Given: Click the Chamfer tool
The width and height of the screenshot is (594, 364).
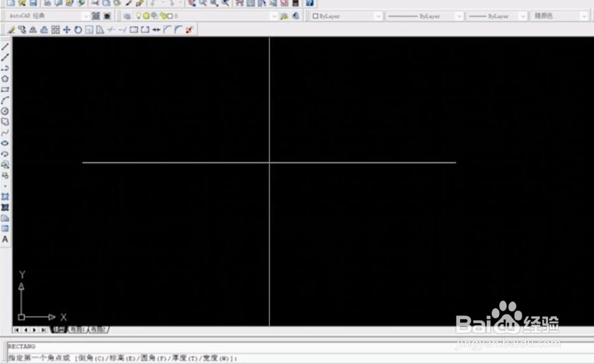Looking at the screenshot, I should coord(167,29).
